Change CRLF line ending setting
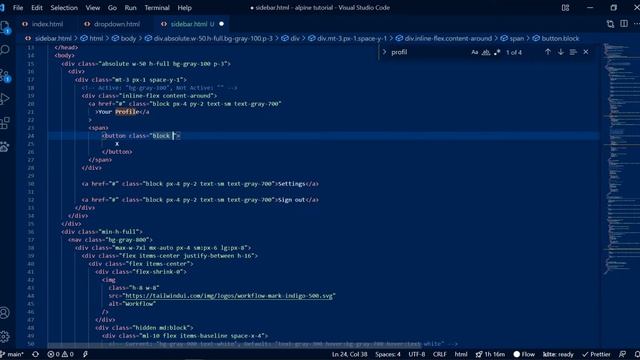This screenshot has width=640, height=360. click(x=440, y=354)
